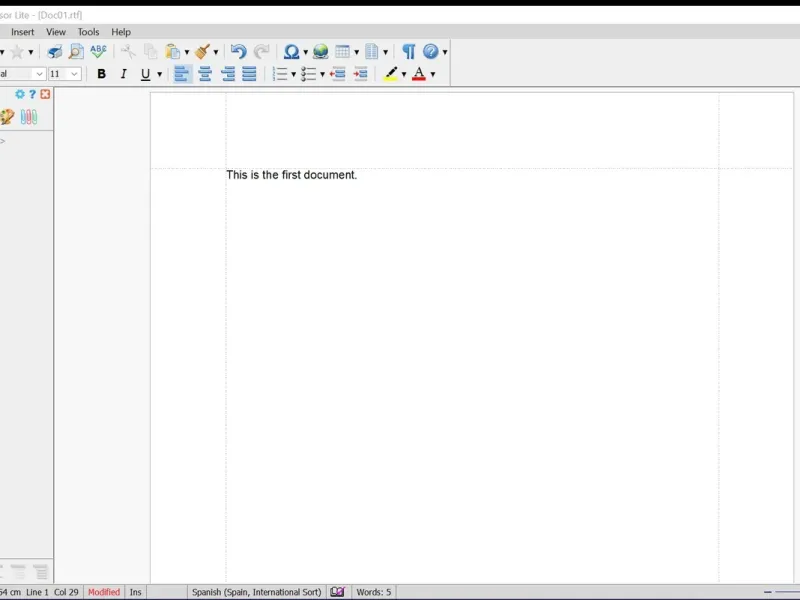Decrease the paragraph indent
Image resolution: width=800 pixels, height=600 pixels.
tap(337, 74)
